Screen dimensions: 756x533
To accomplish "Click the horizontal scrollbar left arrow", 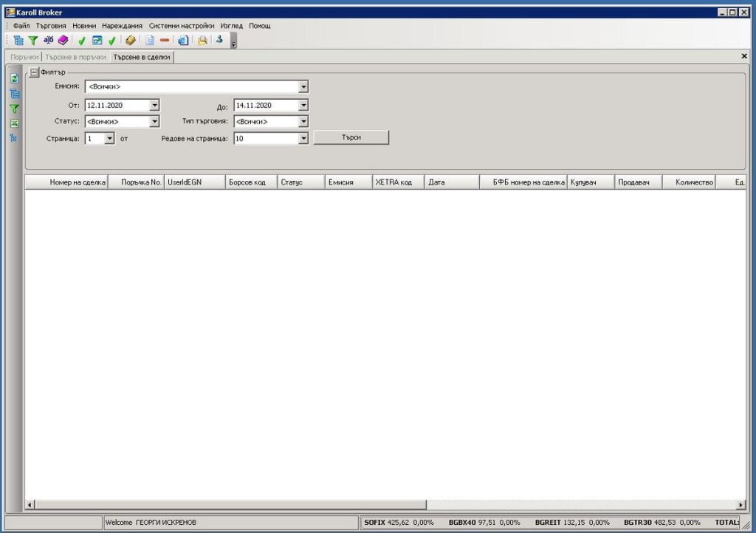I will pos(30,504).
